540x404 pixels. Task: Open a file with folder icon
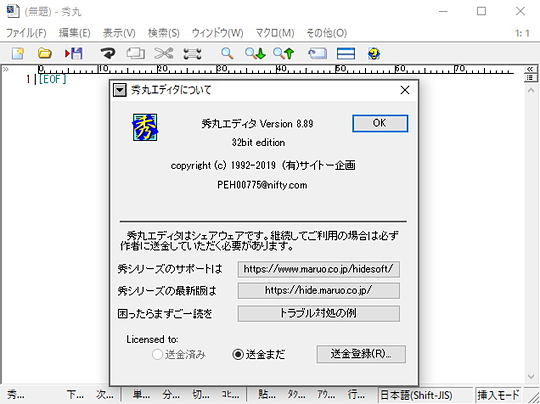(45, 53)
